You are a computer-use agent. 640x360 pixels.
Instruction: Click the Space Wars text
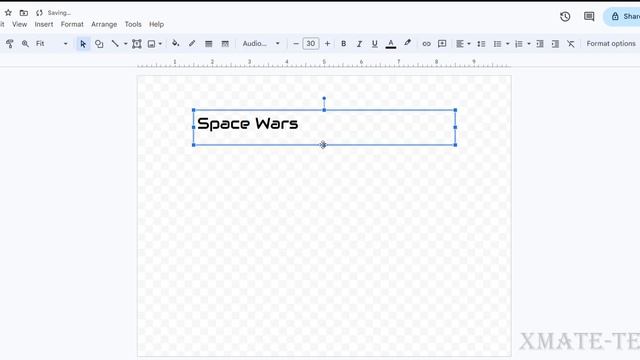[x=248, y=123]
